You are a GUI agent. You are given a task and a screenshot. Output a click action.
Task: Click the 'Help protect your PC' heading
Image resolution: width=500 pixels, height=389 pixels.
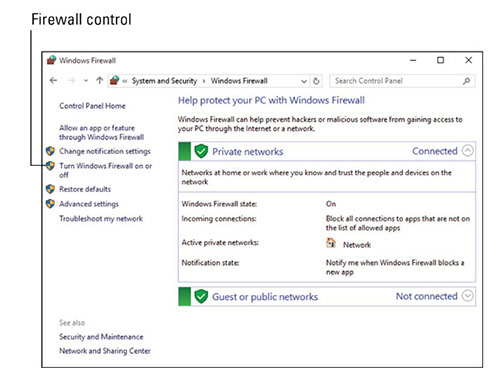coord(271,100)
